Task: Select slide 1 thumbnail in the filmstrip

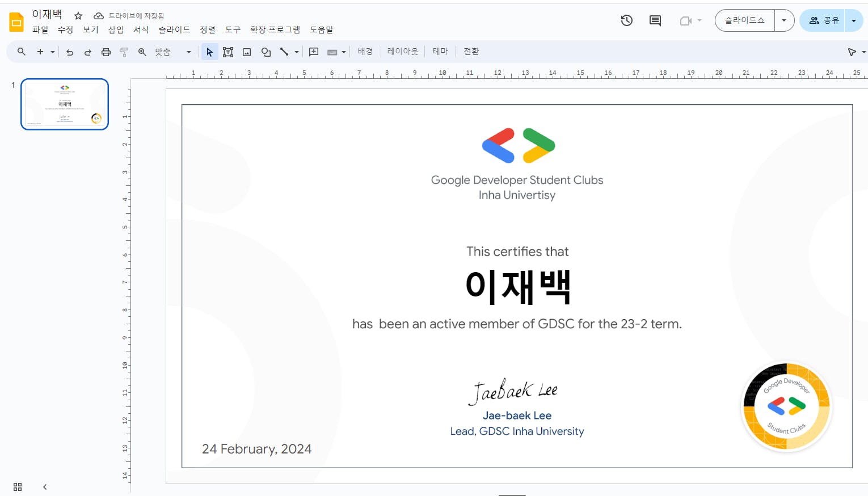Action: [x=65, y=104]
